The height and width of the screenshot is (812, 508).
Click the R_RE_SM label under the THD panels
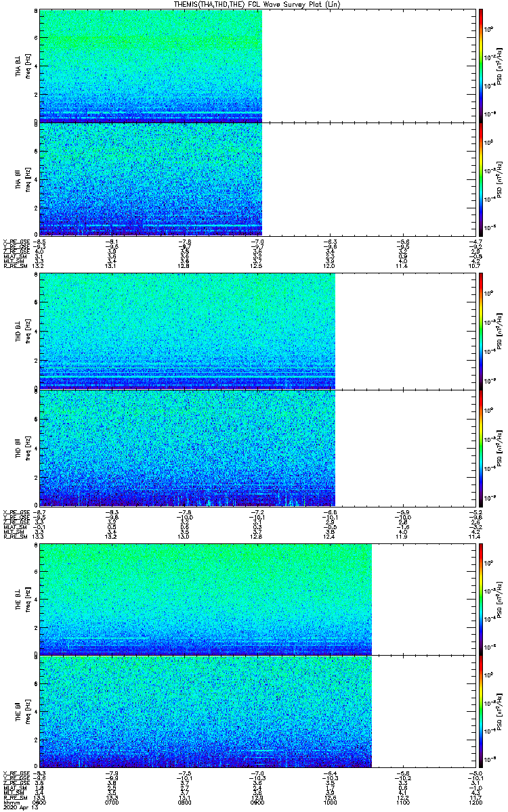pos(15,537)
